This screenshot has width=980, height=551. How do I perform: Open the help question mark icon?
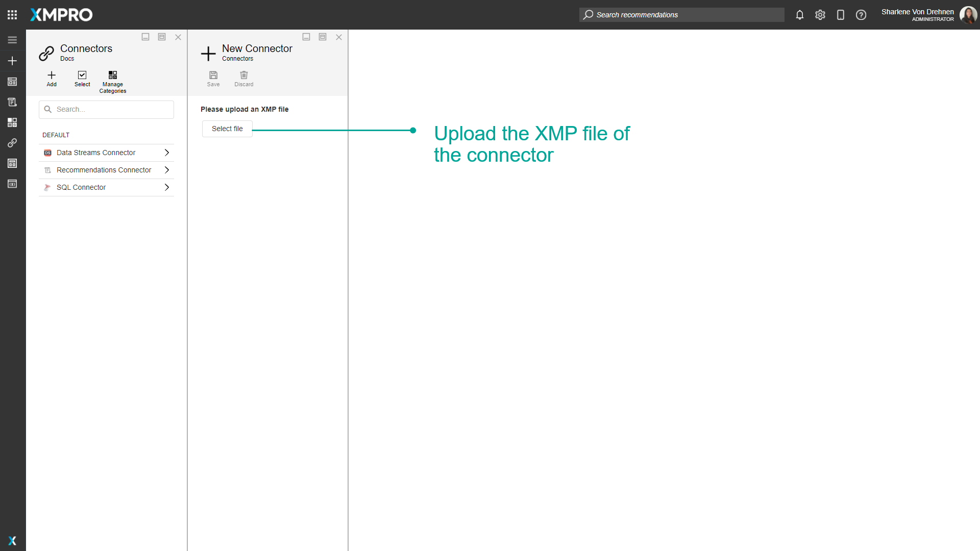point(861,15)
